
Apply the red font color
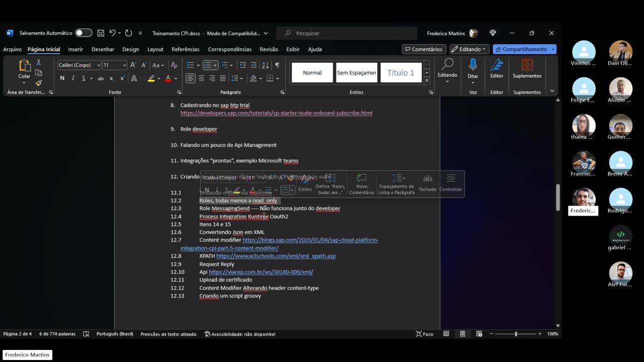(x=168, y=78)
